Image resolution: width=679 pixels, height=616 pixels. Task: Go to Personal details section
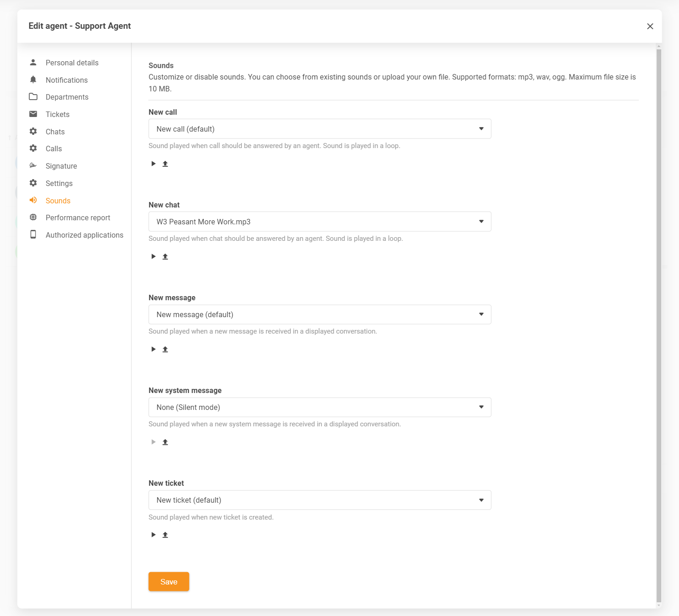[72, 63]
